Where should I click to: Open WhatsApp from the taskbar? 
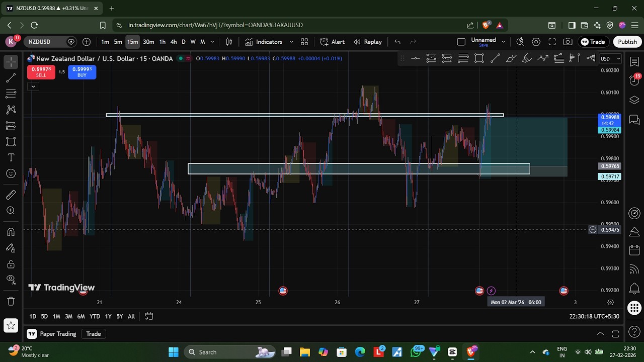click(416, 352)
